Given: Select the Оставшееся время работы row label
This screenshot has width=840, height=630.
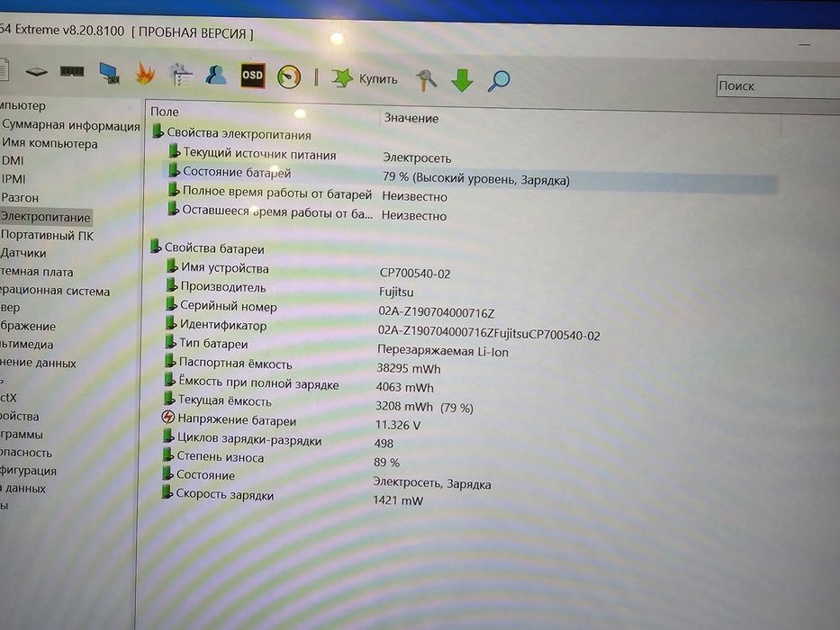Looking at the screenshot, I should 277,211.
